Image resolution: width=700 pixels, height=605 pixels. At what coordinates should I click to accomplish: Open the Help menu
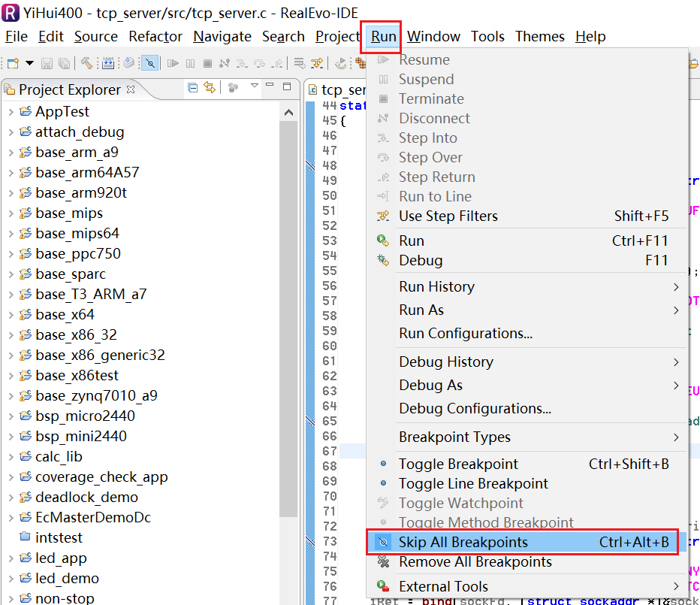tap(590, 37)
